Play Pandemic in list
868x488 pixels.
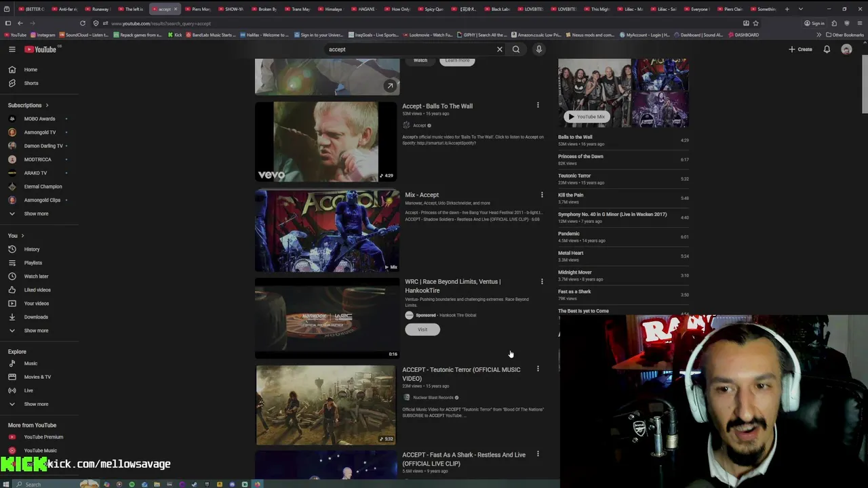click(x=623, y=237)
